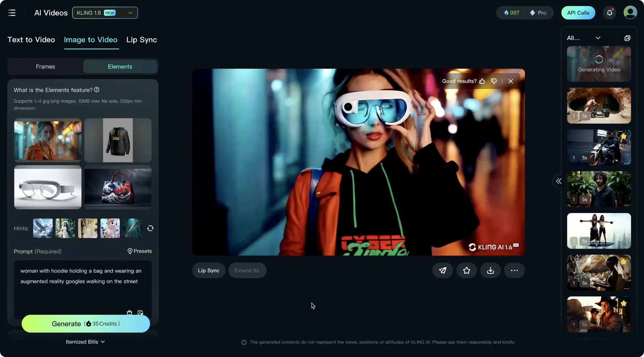Open the API Calls page
This screenshot has height=357, width=644.
point(578,12)
